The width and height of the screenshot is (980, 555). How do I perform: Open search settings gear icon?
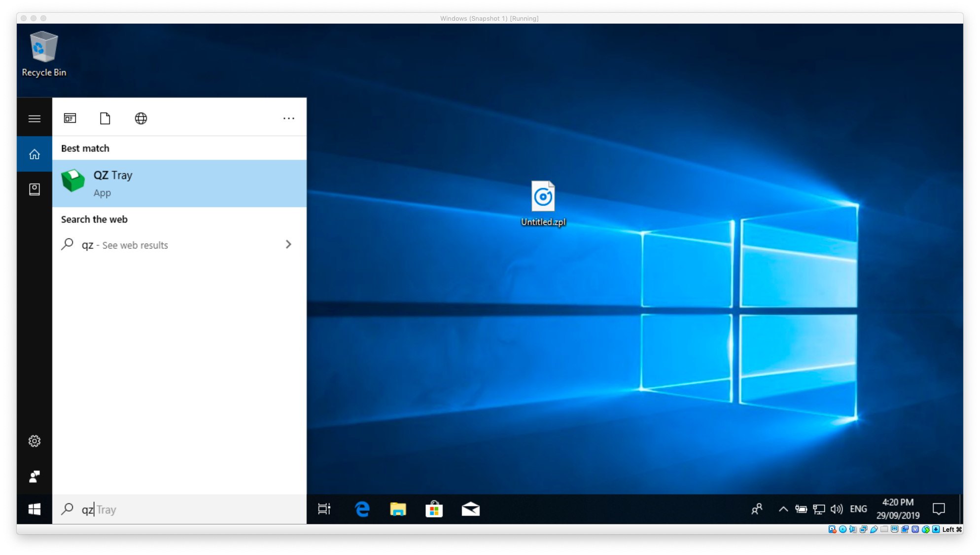pos(35,441)
